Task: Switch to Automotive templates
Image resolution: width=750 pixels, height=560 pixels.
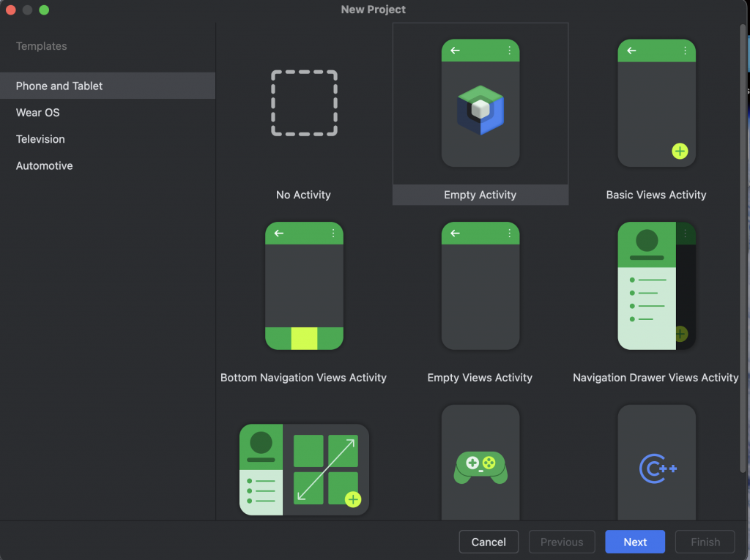Action: coord(45,166)
